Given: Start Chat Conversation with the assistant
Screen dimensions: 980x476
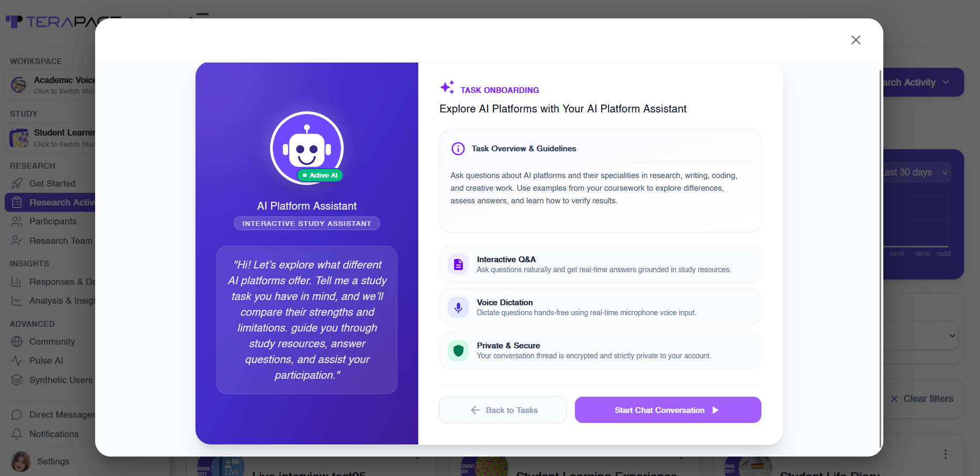Looking at the screenshot, I should (x=668, y=410).
